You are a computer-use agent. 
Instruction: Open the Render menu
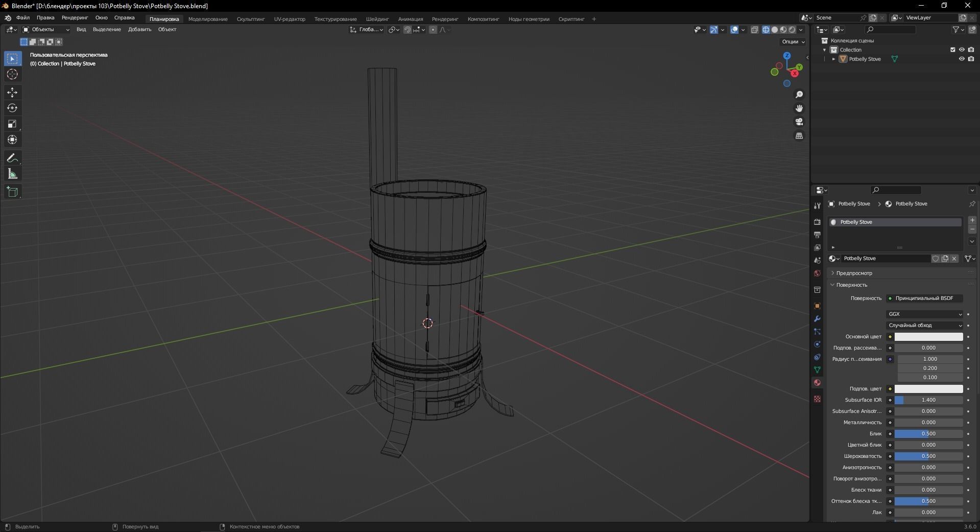coord(75,18)
